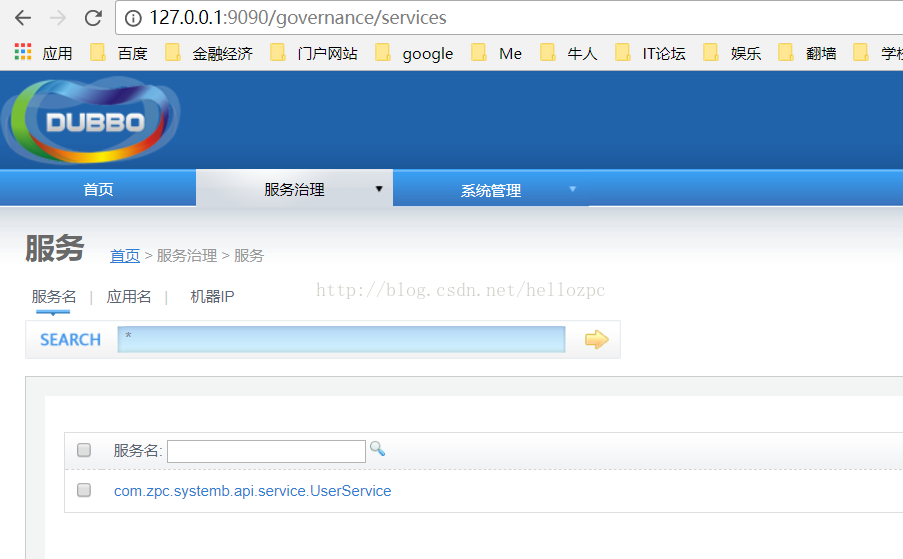Open the 应用 apps grid icon

[23, 52]
